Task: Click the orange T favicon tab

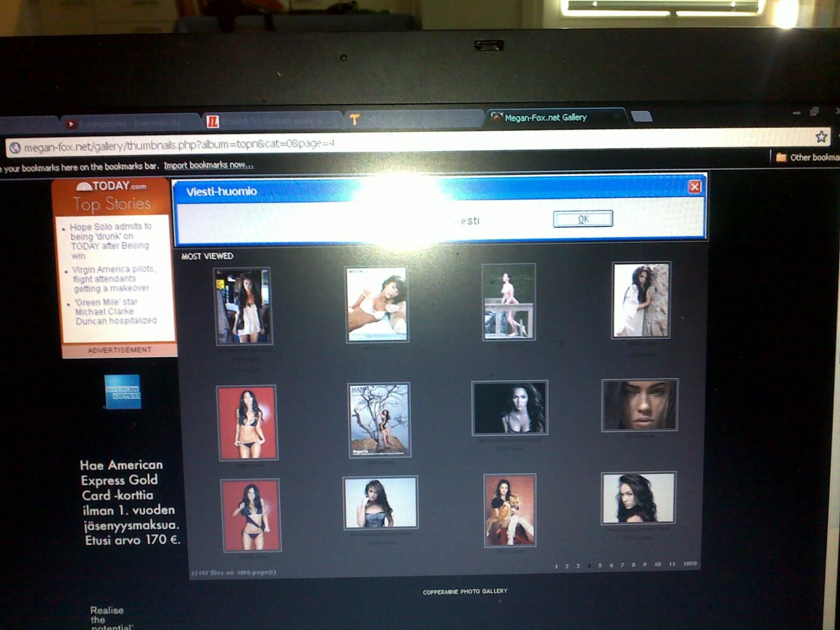Action: 354,120
